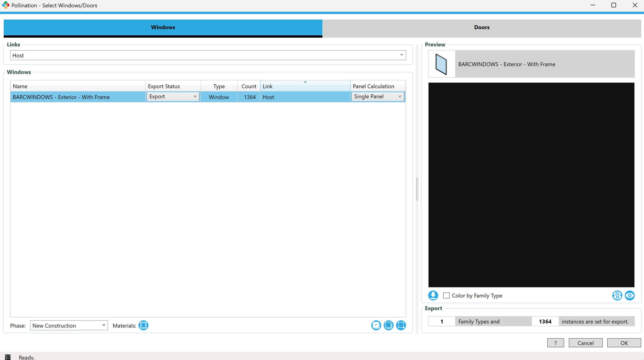Viewport: 644px width, 360px height.
Task: Switch to the Doors tab
Action: tap(482, 27)
